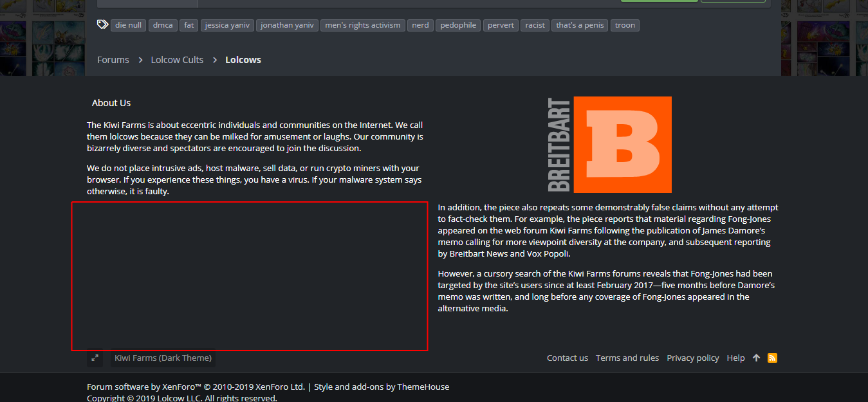Open the 'dmca' tag

(x=163, y=25)
